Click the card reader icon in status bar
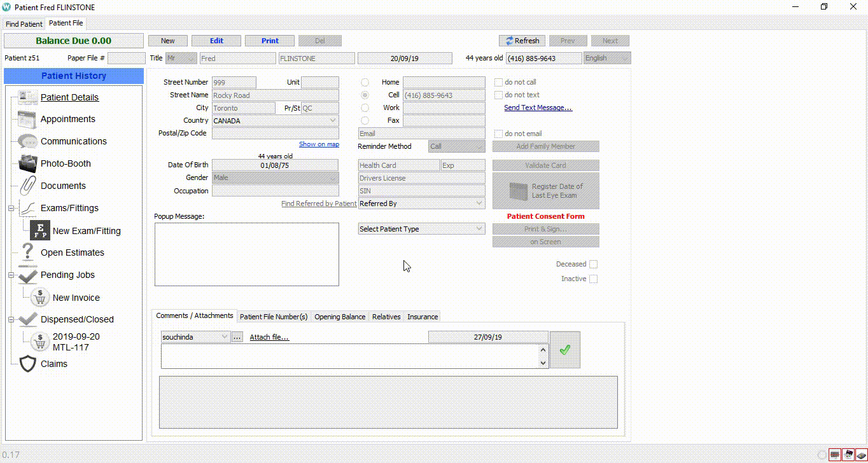The width and height of the screenshot is (868, 463). (x=860, y=454)
